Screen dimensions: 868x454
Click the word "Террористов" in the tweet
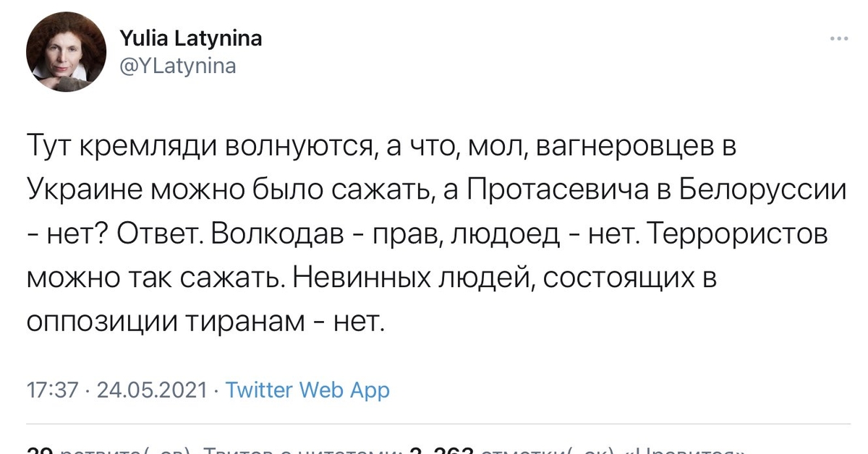(x=738, y=235)
